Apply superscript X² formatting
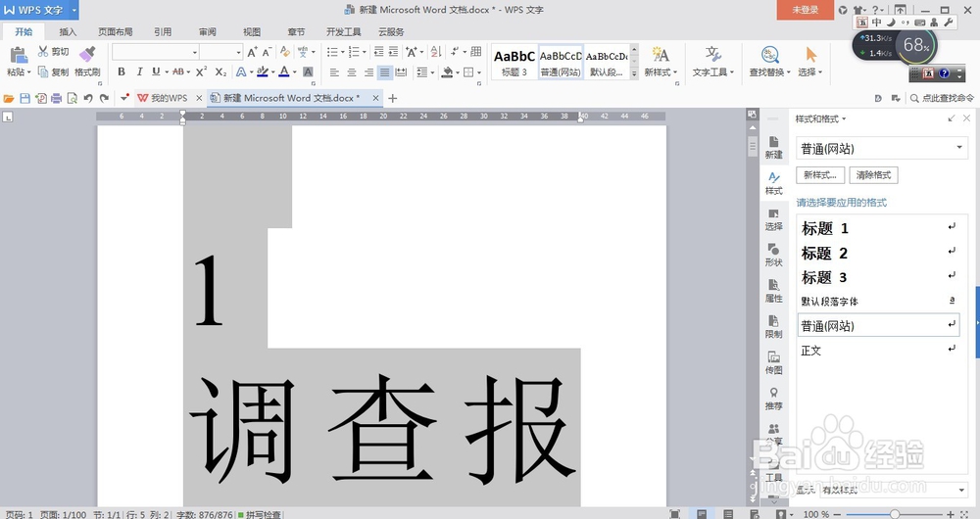The height and width of the screenshot is (519, 980). coord(201,71)
